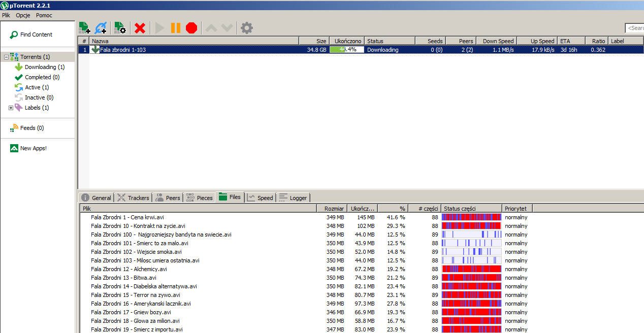Click the red Remove torrent icon
Screen dimensions: 644x333
140,28
